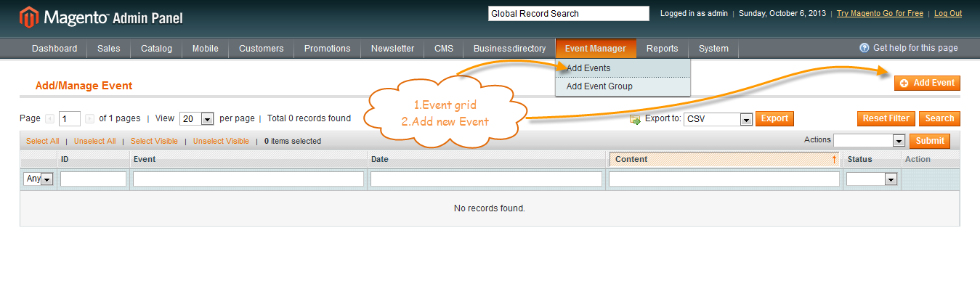Click the 'Add/Manage Event' page title
Image resolution: width=980 pixels, height=289 pixels.
pyautogui.click(x=84, y=86)
